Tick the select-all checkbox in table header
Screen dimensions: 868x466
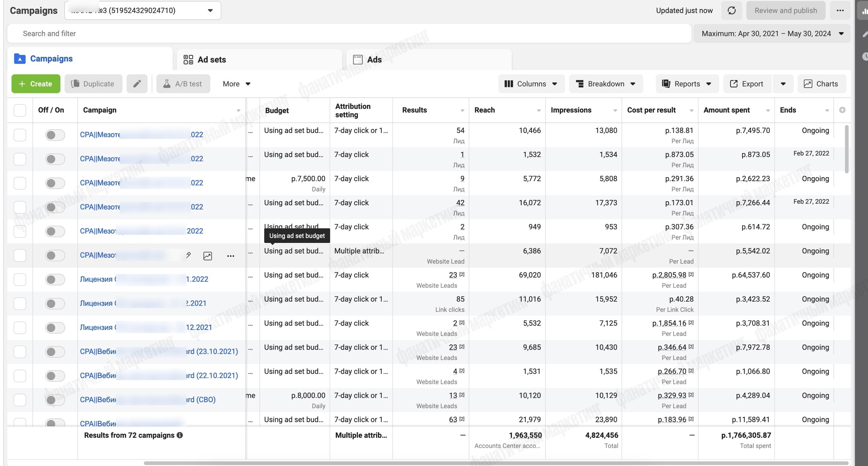point(20,110)
